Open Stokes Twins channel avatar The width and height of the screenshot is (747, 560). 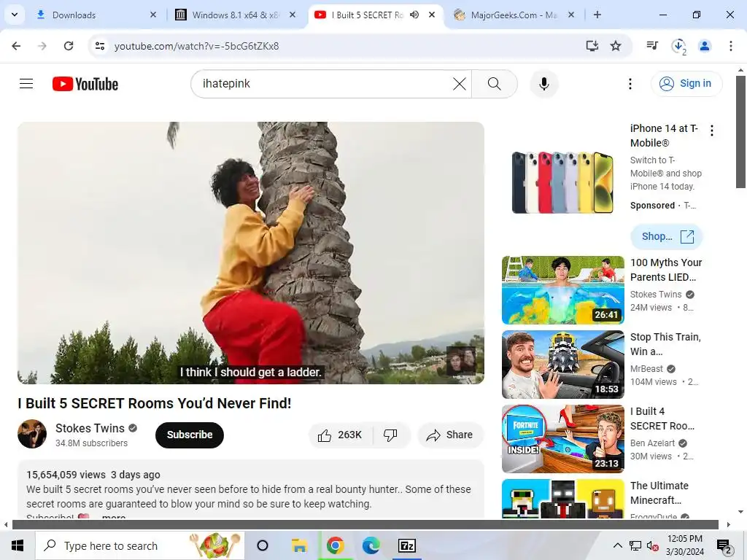32,434
